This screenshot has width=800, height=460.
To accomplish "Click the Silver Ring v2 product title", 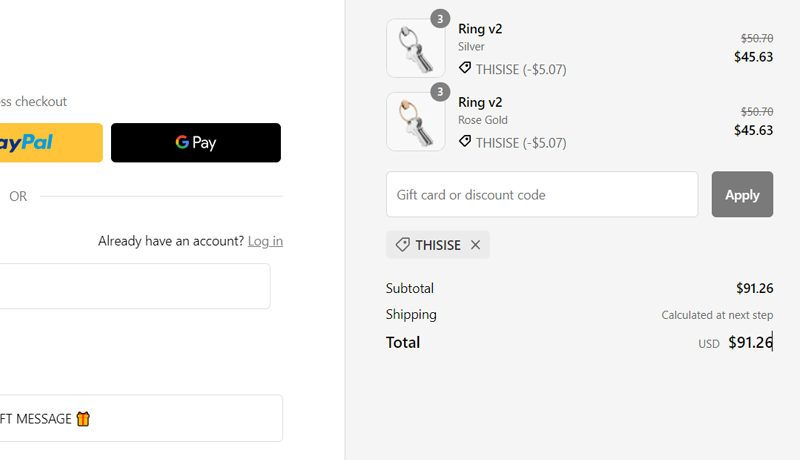I will [x=480, y=29].
